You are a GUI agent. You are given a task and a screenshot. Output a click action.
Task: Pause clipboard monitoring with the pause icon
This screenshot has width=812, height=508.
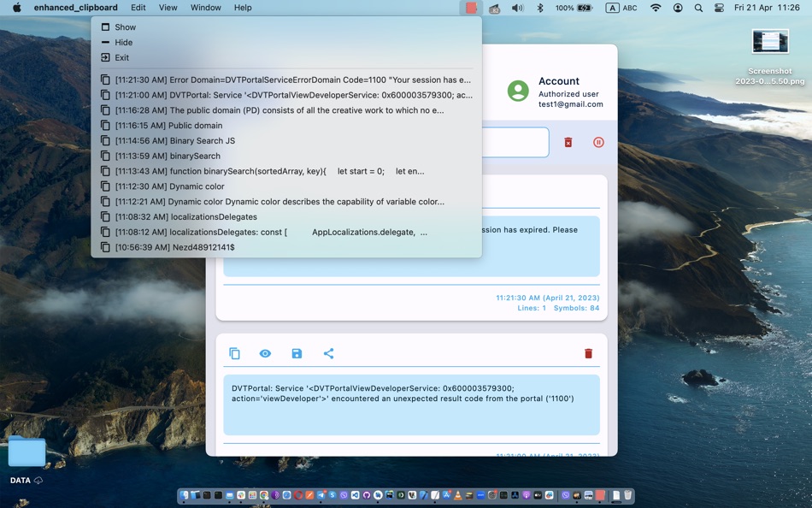[598, 142]
